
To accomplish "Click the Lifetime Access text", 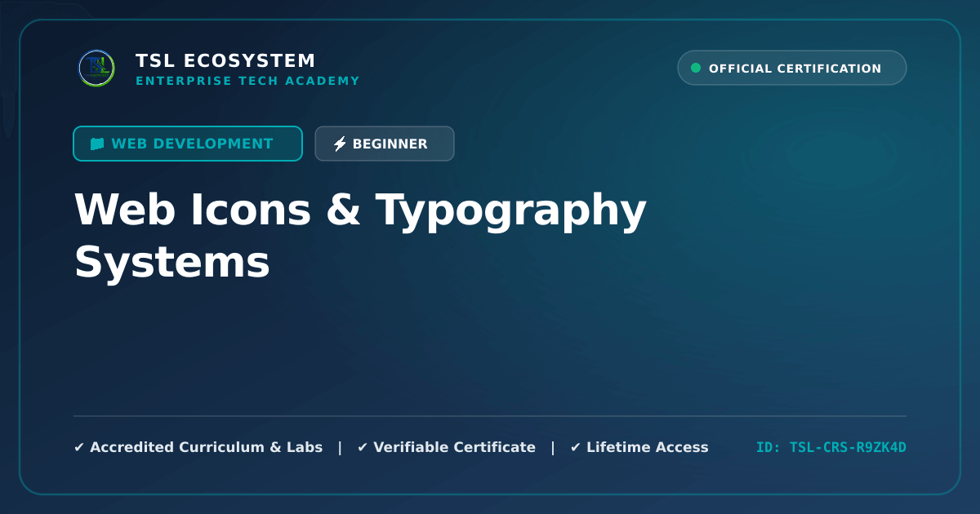I will click(648, 447).
